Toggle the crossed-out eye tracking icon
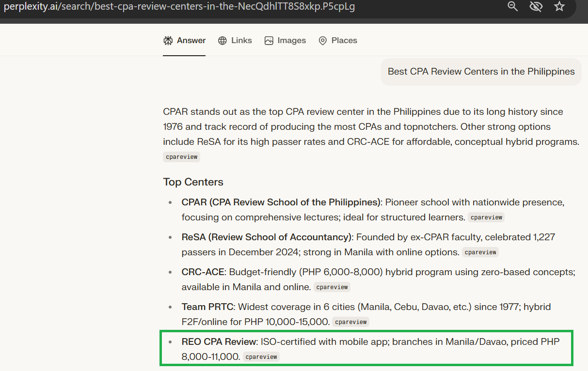 pyautogui.click(x=536, y=6)
